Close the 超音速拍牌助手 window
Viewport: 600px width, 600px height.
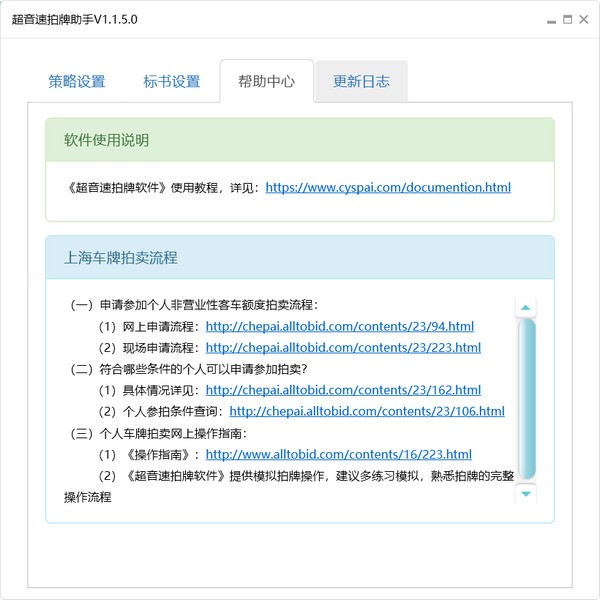(x=583, y=19)
